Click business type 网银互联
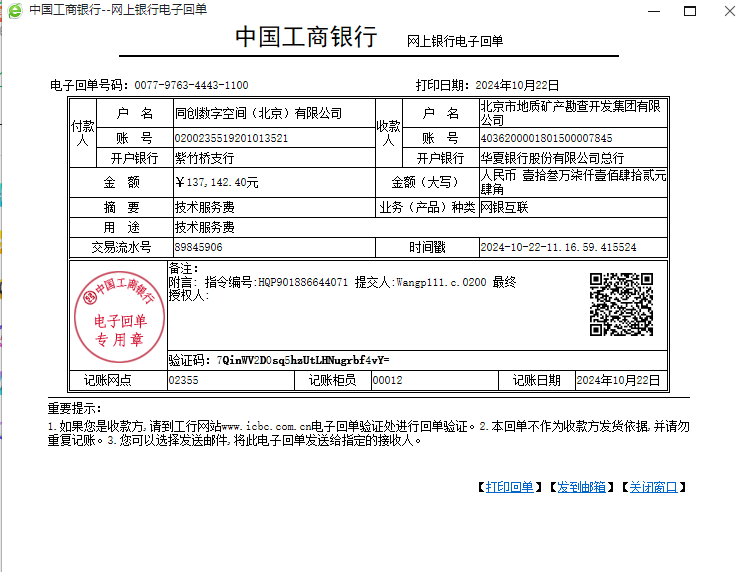752x572 pixels. click(505, 207)
